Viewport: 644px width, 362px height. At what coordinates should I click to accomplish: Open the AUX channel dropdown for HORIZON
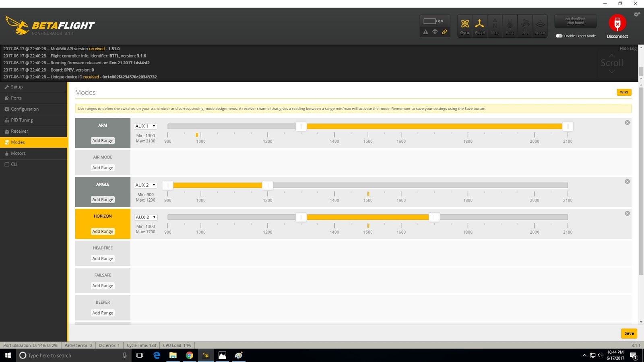145,217
